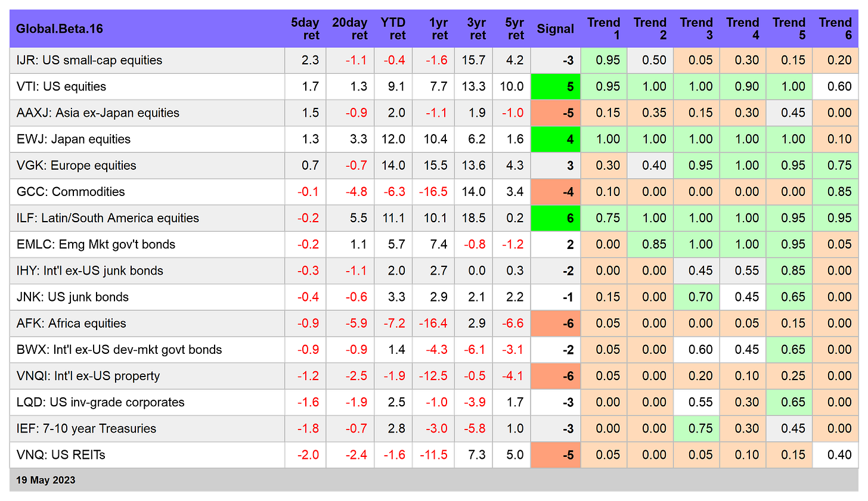The width and height of the screenshot is (868, 501).
Task: Click the 19 May 2023 date footer
Action: point(46,480)
